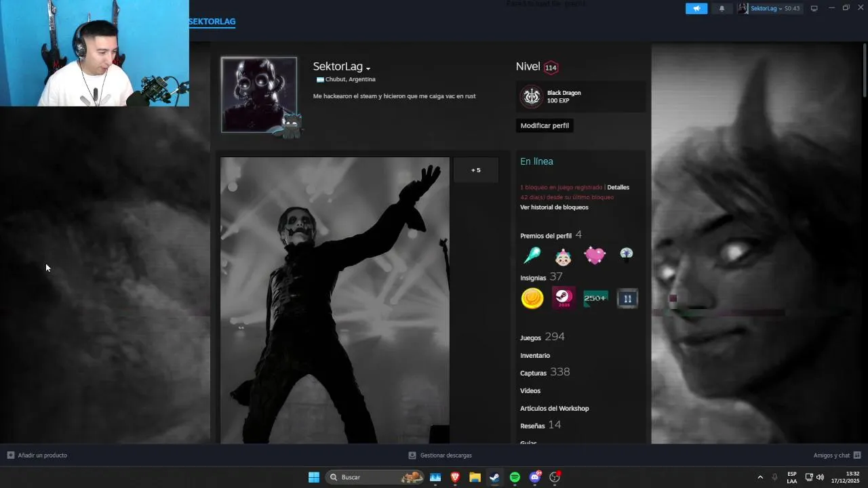The image size is (868, 488).
Task: Click Modificar perfil button
Action: [x=545, y=125]
